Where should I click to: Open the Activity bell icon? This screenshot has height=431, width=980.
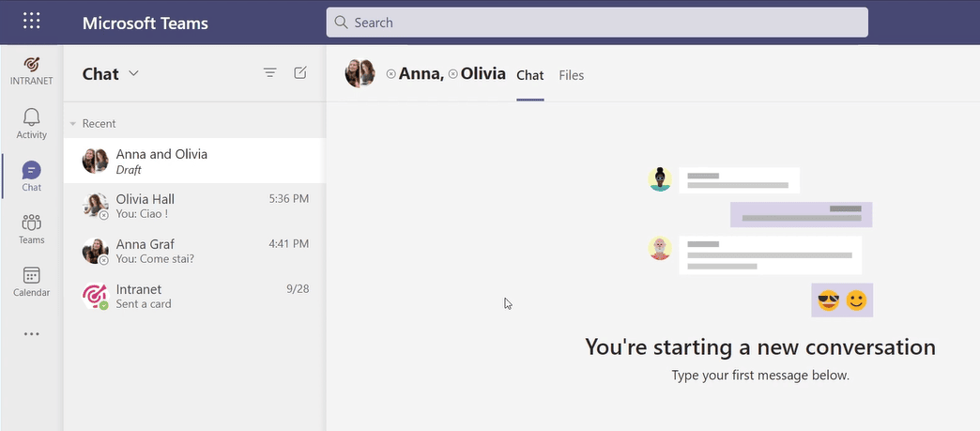click(x=31, y=123)
